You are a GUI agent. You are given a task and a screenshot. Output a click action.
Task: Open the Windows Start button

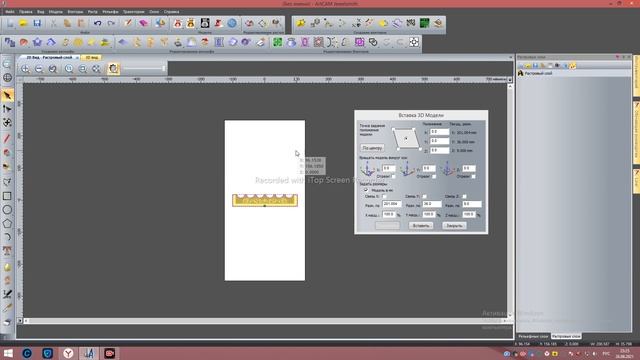pyautogui.click(x=8, y=353)
